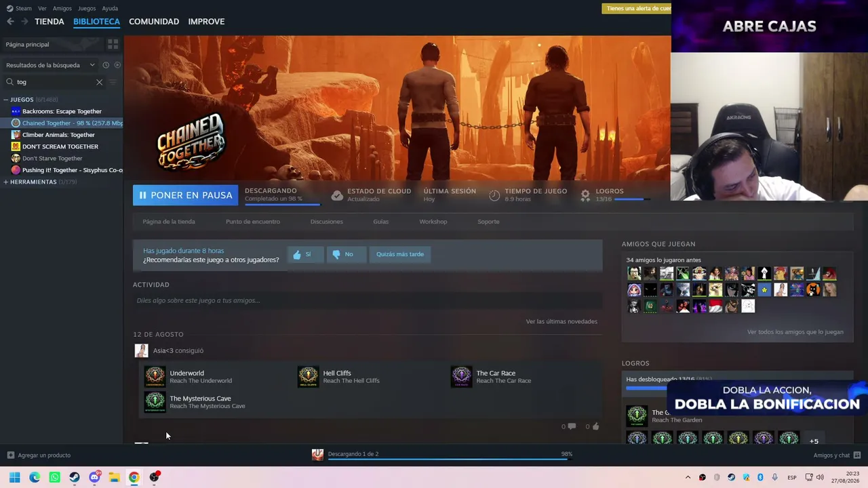868x488 pixels.
Task: Open Microsoft Edge from the taskbar
Action: pos(35,477)
